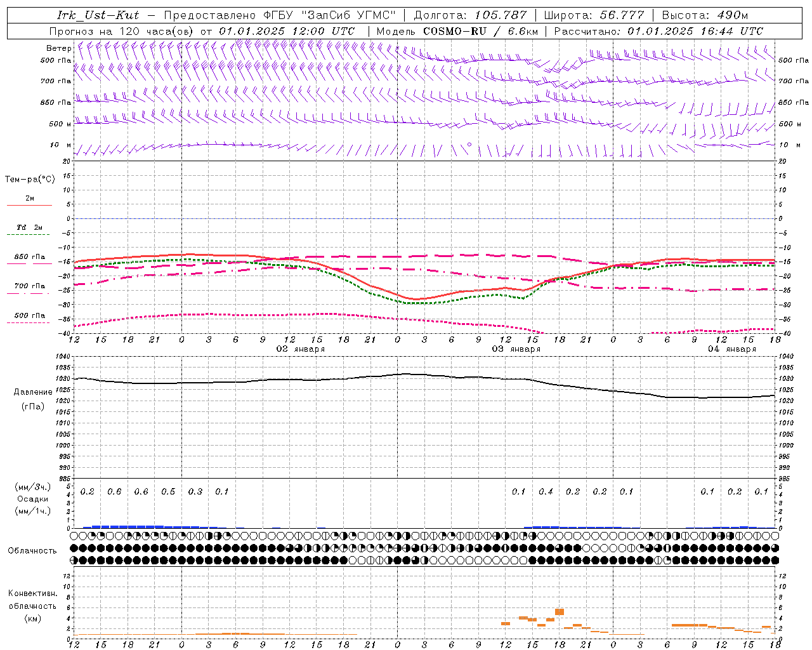Click the Широта: 56.777 header value

tap(594, 15)
